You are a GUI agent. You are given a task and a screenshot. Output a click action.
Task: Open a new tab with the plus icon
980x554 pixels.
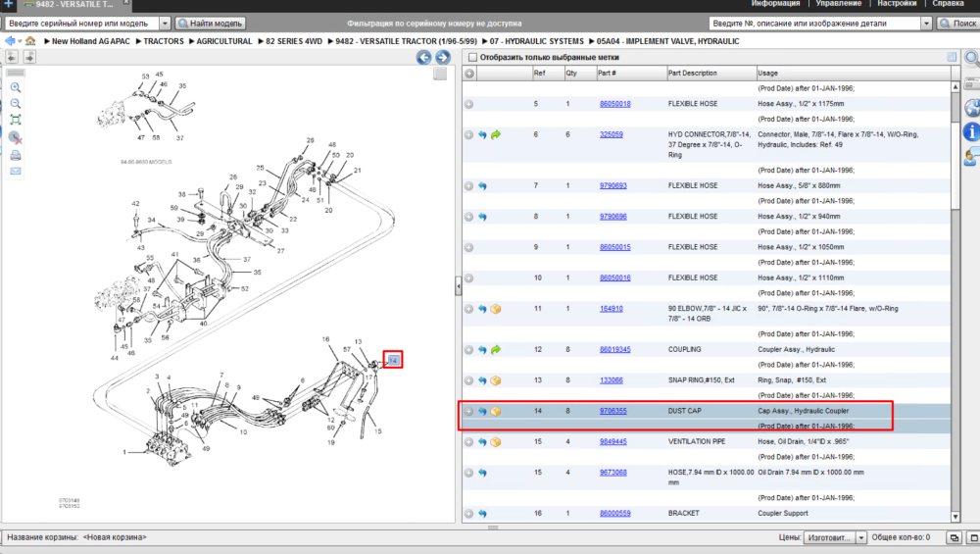coord(8,4)
